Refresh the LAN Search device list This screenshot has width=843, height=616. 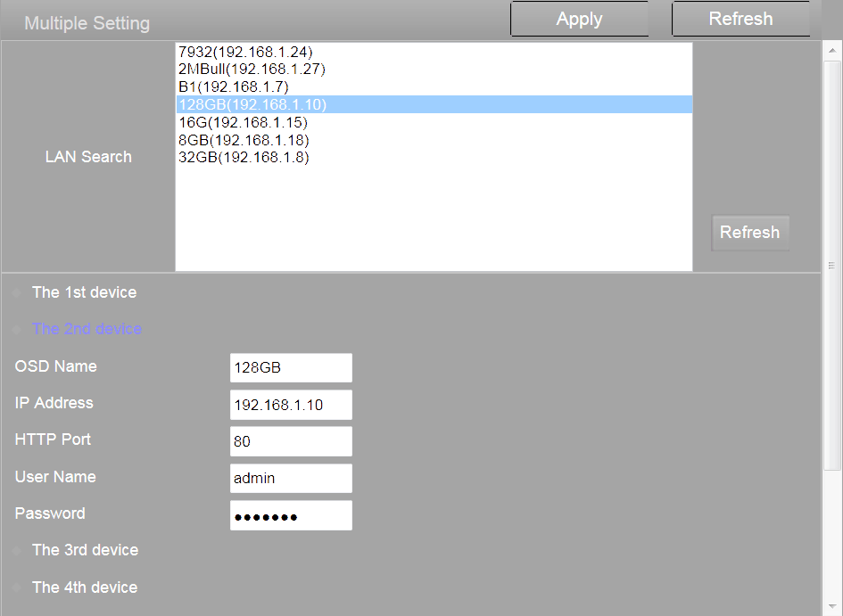pos(750,233)
